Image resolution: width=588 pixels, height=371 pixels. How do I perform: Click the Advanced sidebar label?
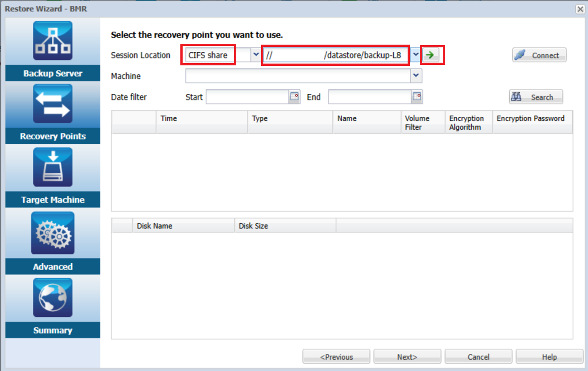[x=53, y=266]
